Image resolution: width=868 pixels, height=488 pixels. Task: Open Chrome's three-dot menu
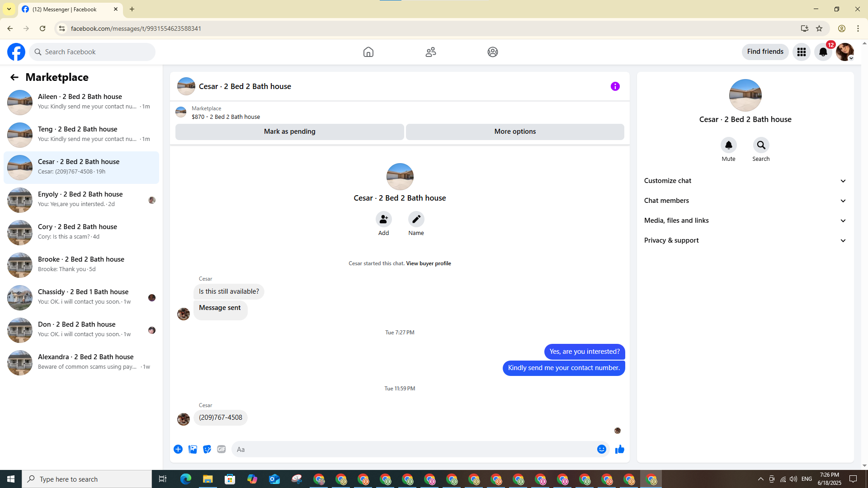pos(858,28)
